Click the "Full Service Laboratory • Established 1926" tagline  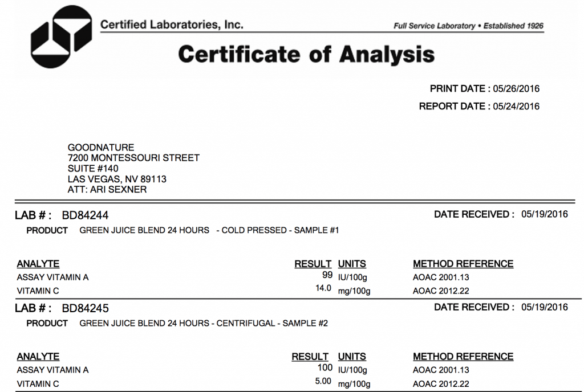point(469,26)
